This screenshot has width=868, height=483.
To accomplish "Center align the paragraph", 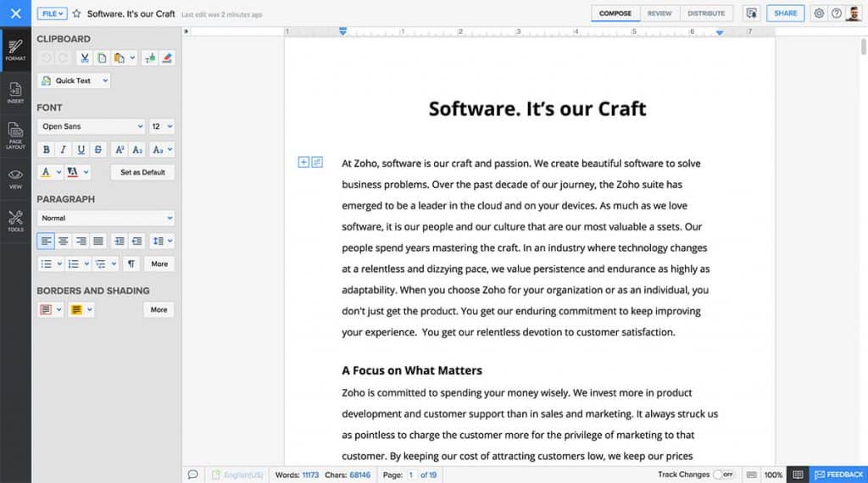I will point(64,241).
